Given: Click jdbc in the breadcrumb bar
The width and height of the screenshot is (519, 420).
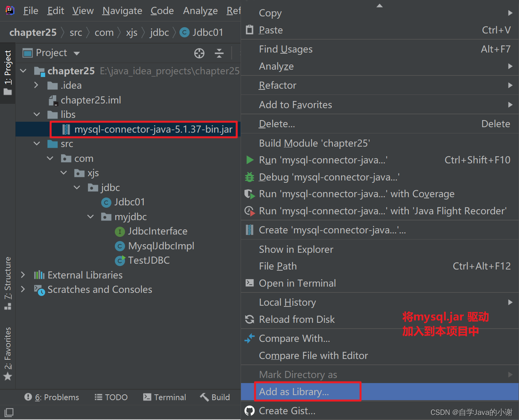Looking at the screenshot, I should pyautogui.click(x=159, y=33).
